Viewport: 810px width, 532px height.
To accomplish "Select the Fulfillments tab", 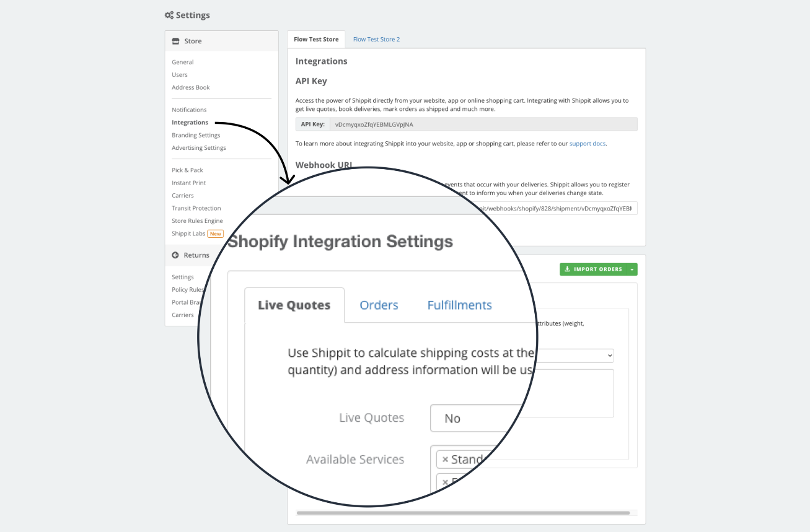I will click(460, 305).
